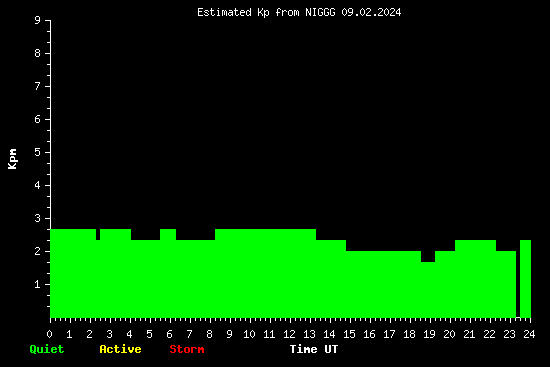Image resolution: width=550 pixels, height=367 pixels.
Task: Click the Kpn vertical axis label
Action: pos(12,159)
